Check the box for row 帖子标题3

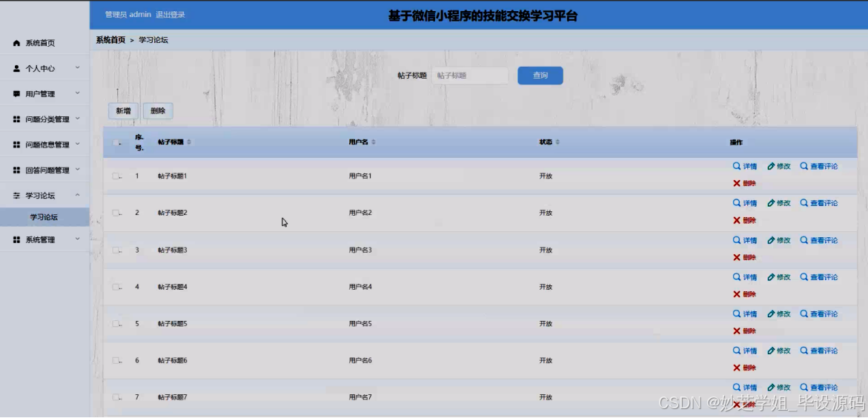116,250
